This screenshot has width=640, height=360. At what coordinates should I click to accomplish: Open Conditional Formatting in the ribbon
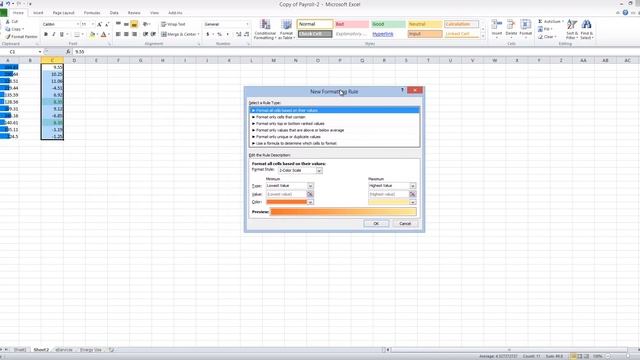click(x=265, y=29)
